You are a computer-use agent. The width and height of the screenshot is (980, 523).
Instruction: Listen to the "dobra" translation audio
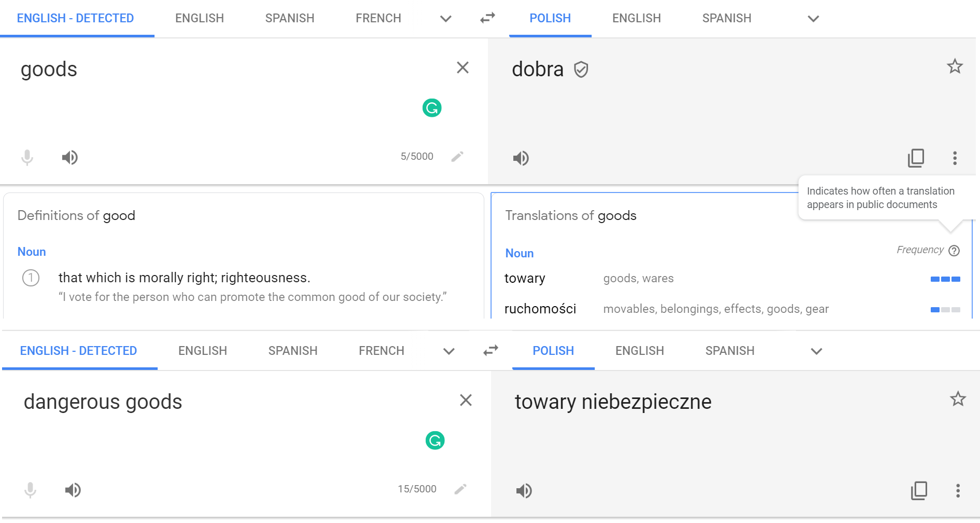click(521, 158)
